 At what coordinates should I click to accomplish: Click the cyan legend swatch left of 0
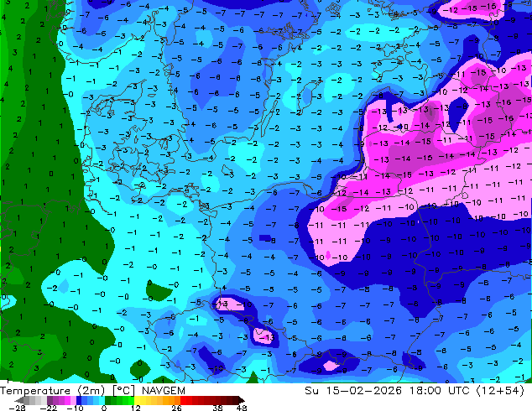(x=102, y=400)
